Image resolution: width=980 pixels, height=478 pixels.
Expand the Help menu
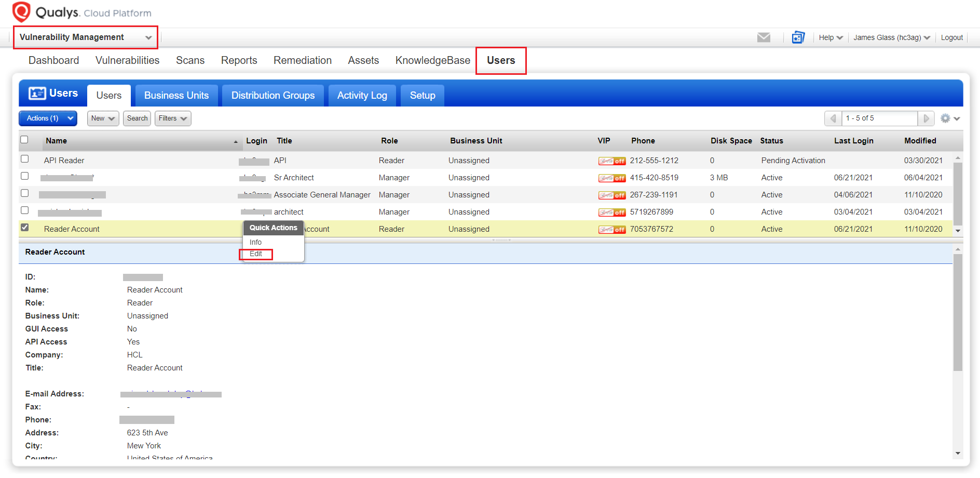(831, 37)
